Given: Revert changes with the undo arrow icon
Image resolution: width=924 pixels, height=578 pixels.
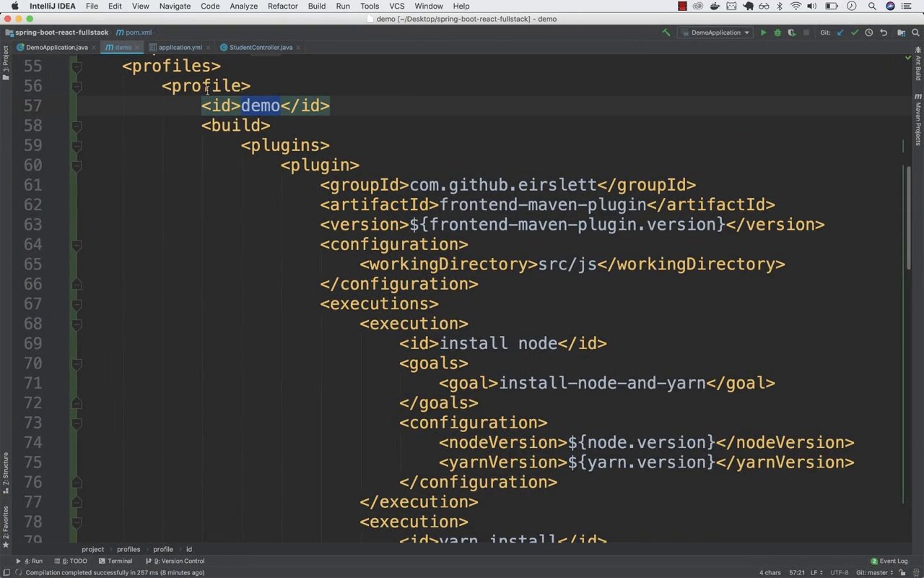Looking at the screenshot, I should (x=884, y=33).
